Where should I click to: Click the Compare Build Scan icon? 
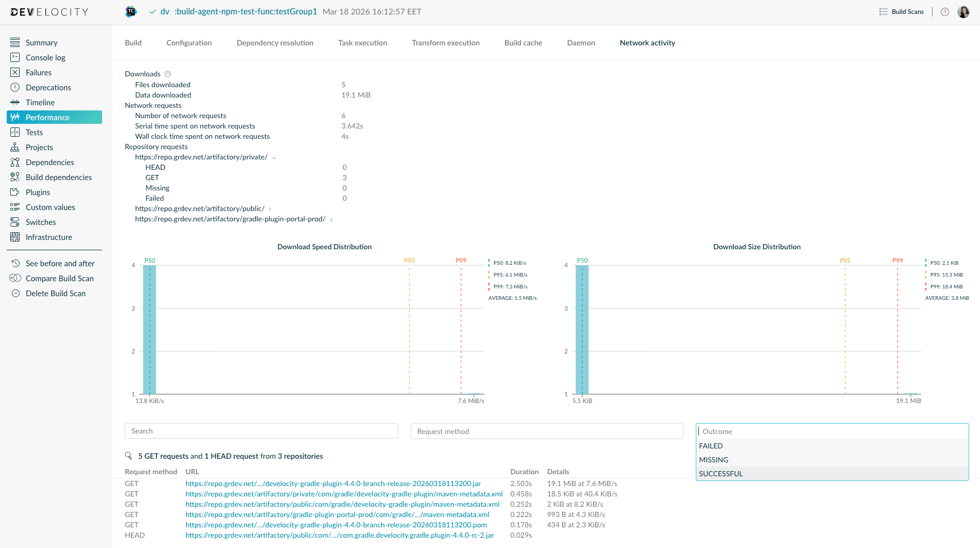15,278
